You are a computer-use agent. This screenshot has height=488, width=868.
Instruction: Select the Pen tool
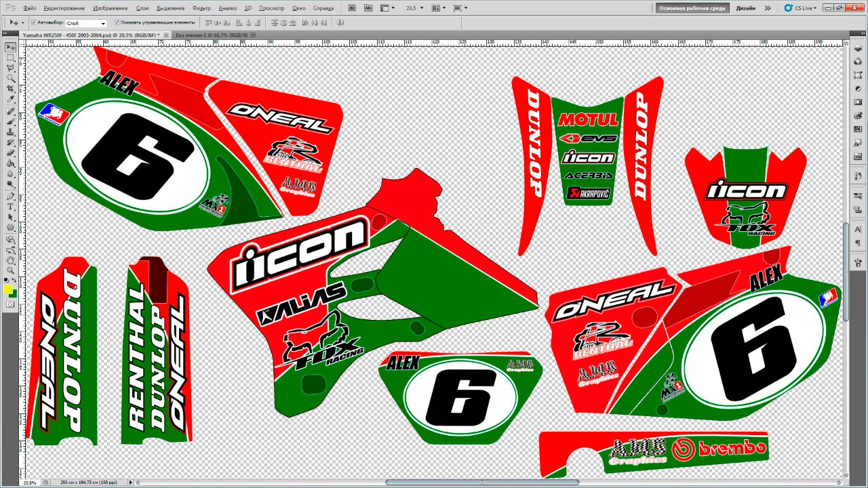[x=11, y=197]
